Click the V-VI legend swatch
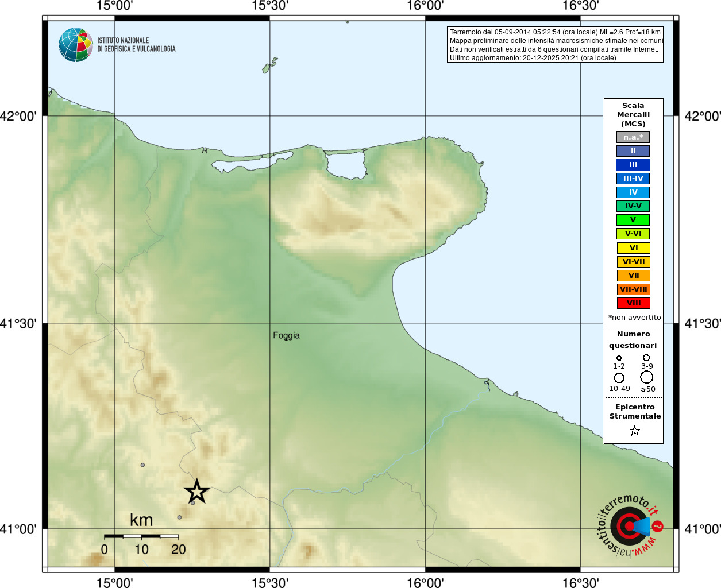The image size is (721, 588). tap(633, 234)
